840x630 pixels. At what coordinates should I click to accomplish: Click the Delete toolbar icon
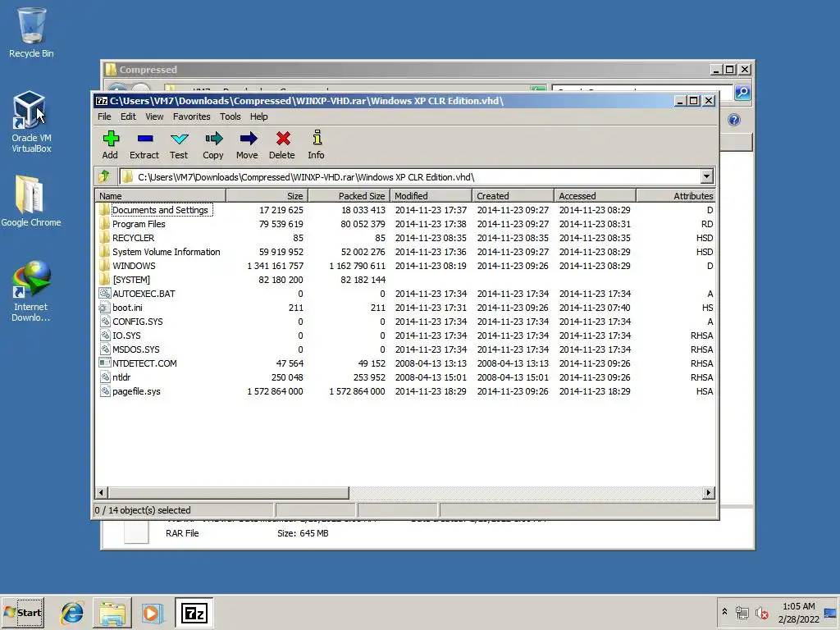(283, 139)
